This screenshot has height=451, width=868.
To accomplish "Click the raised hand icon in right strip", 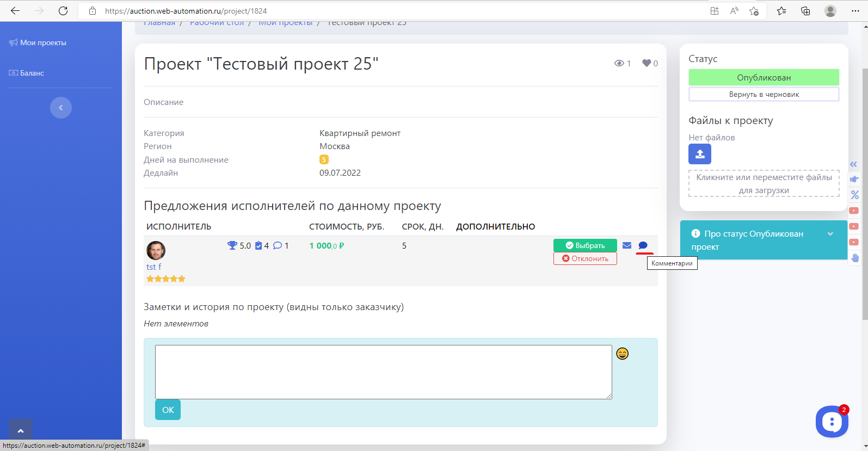I will [854, 258].
